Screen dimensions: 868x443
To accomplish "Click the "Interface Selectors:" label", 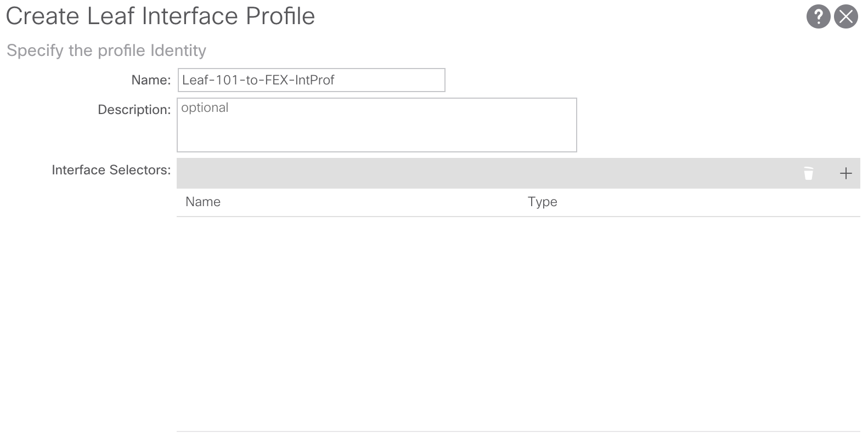I will pos(111,170).
